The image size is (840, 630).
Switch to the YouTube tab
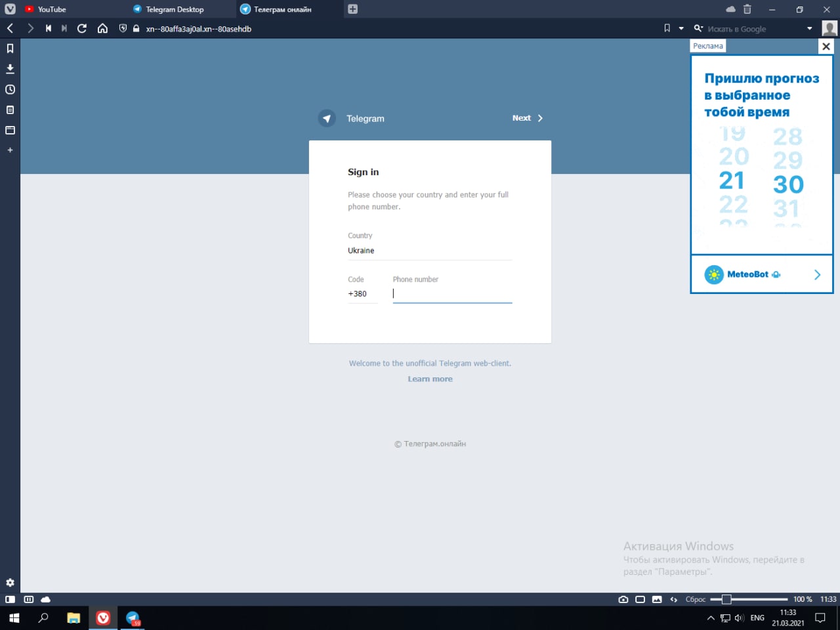pos(52,9)
